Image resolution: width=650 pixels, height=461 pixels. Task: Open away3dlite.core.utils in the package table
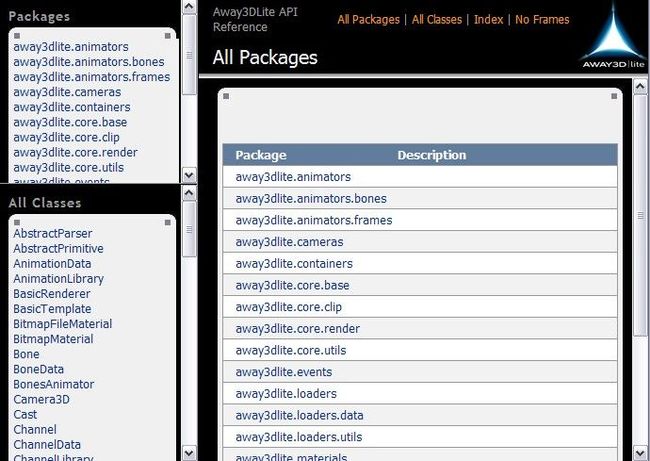click(291, 350)
